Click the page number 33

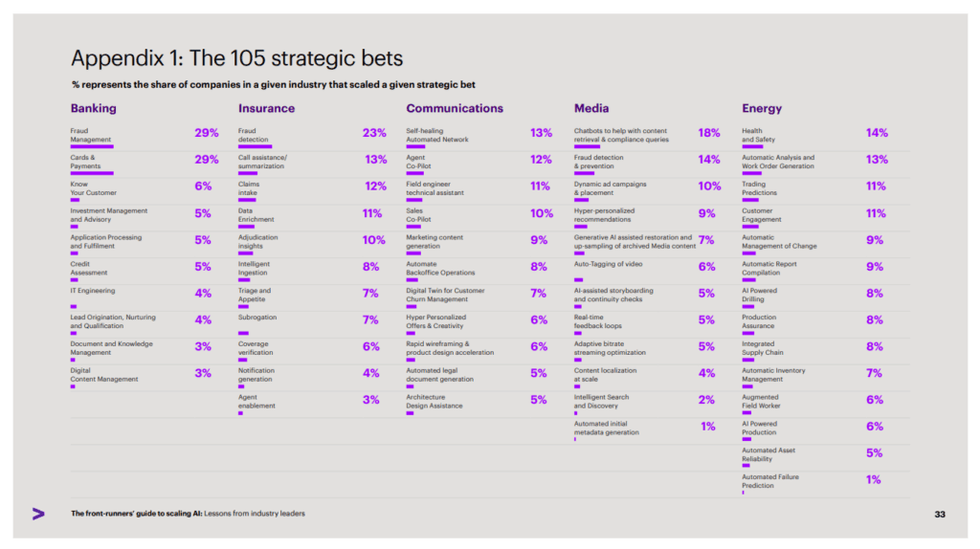pos(940,515)
